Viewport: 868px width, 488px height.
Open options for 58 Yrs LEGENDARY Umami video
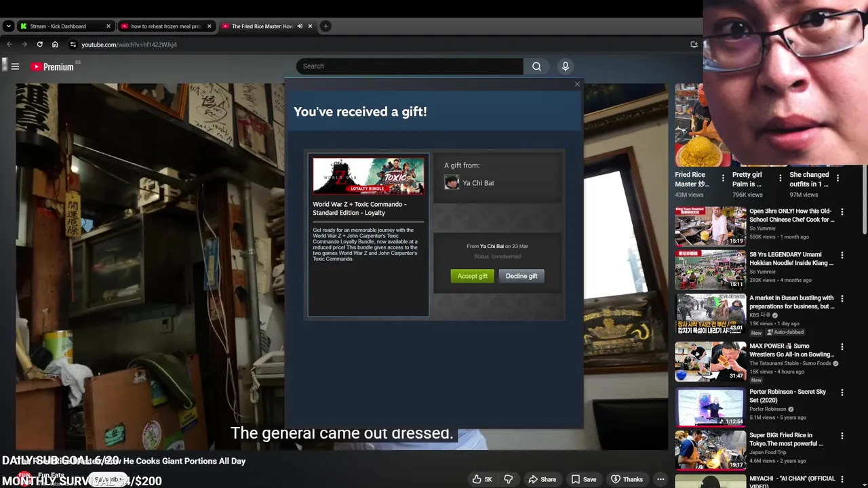tap(842, 256)
